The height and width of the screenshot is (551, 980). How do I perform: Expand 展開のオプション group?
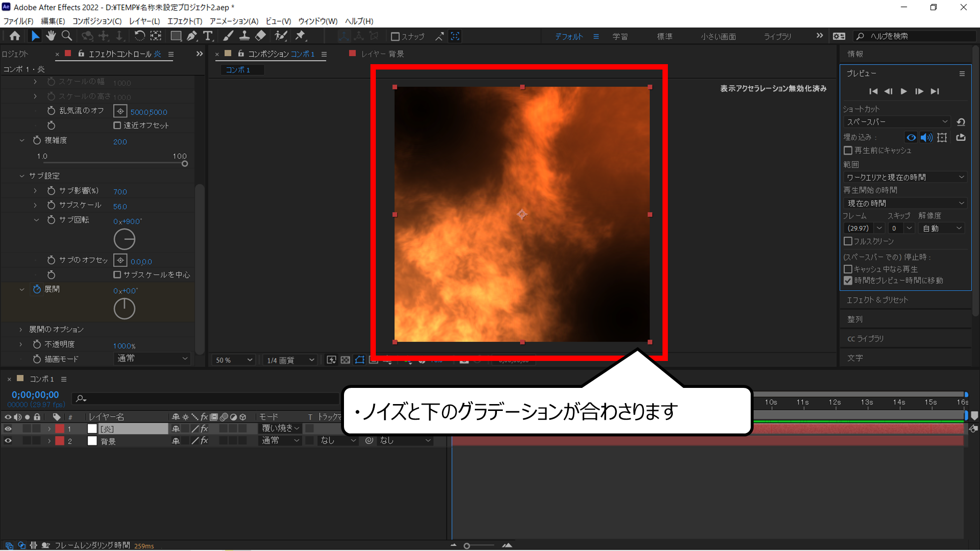[21, 330]
